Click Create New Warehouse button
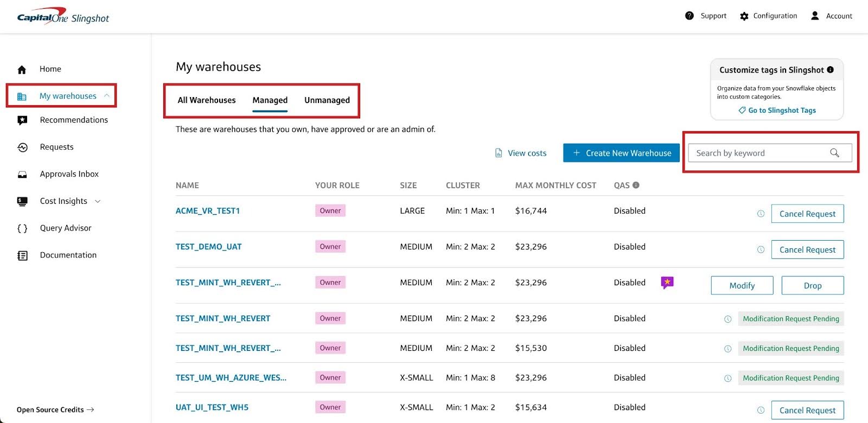 coord(621,153)
